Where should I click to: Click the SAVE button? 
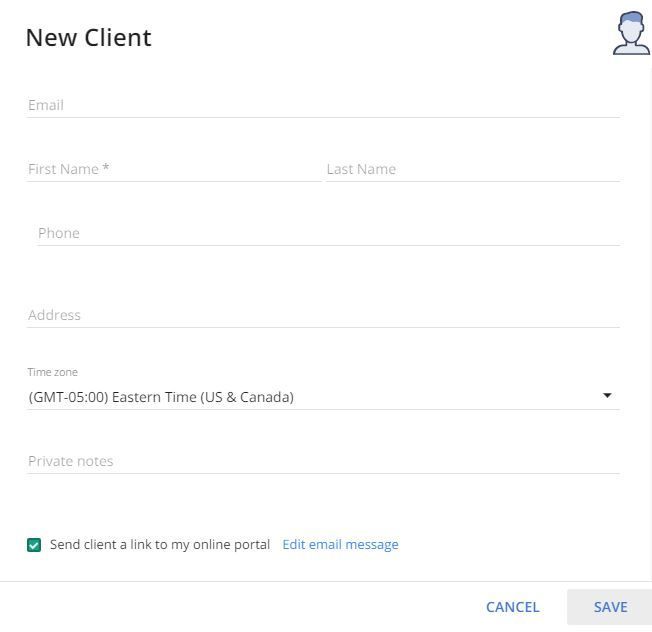[610, 607]
